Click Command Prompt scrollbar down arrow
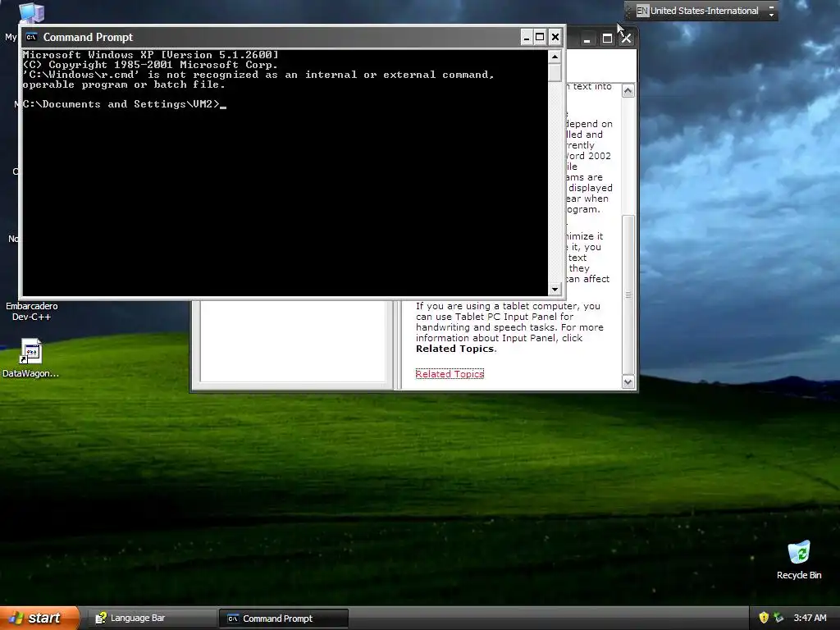Viewport: 840px width, 630px height. click(x=555, y=290)
